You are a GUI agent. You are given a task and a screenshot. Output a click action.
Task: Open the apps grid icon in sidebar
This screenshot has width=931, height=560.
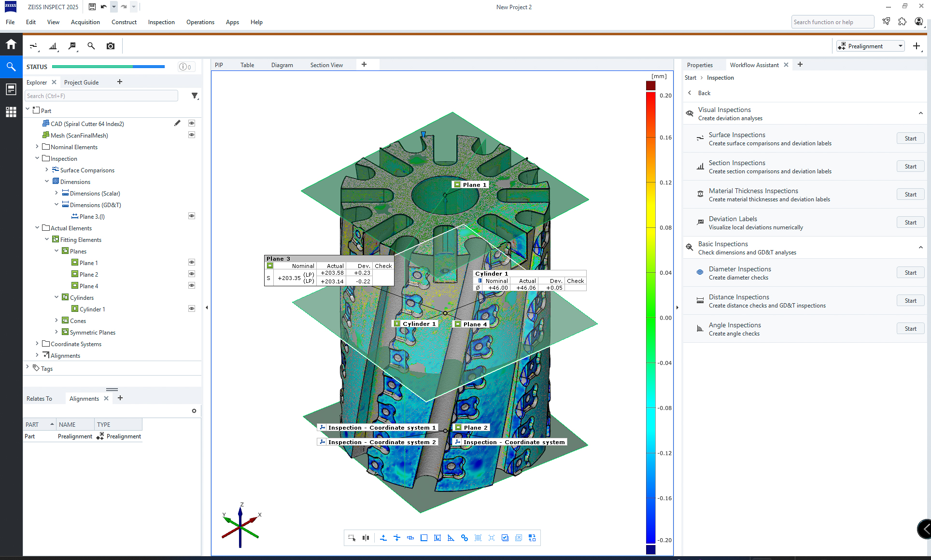click(x=11, y=112)
